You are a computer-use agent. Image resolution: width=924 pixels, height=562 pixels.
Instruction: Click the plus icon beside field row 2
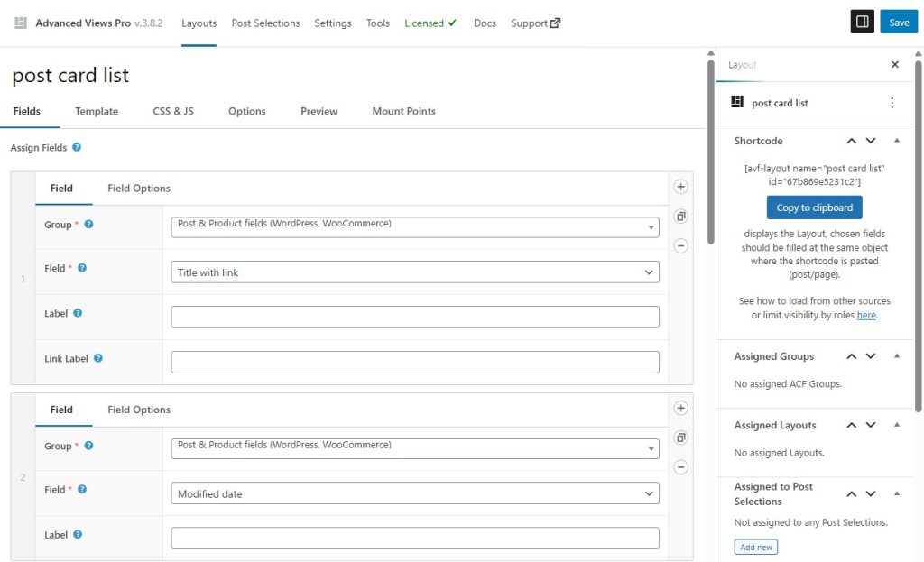tap(681, 409)
